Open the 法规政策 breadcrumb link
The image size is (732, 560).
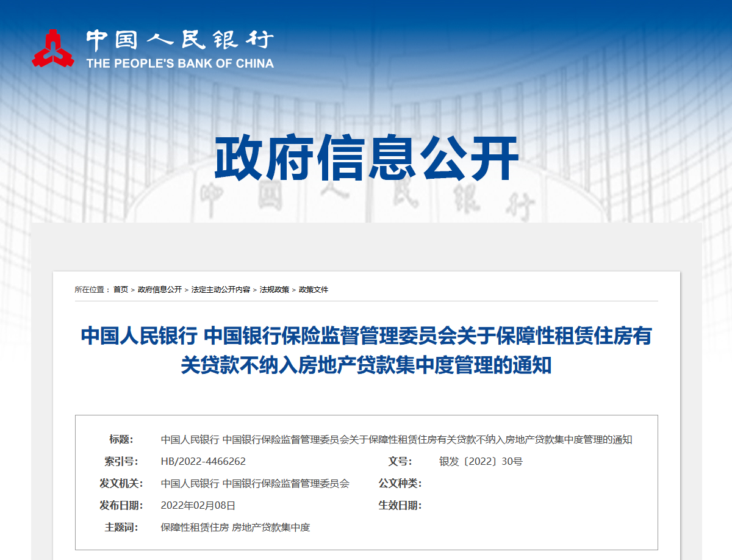[274, 290]
